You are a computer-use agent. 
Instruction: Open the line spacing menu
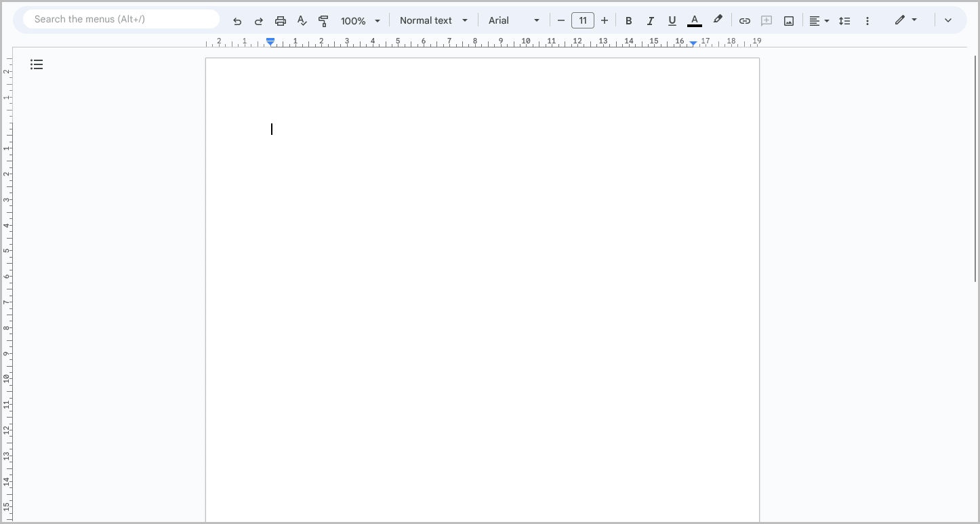pos(844,20)
